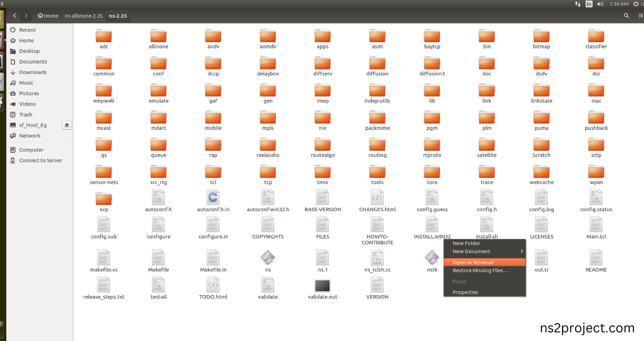Image resolution: width=644 pixels, height=341 pixels.
Task: Eject the sf_Host_Eg drive
Action: point(67,125)
